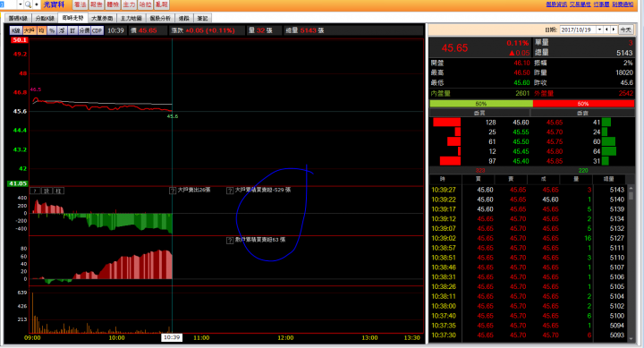Select the 10:39:27 trade row

(x=528, y=190)
